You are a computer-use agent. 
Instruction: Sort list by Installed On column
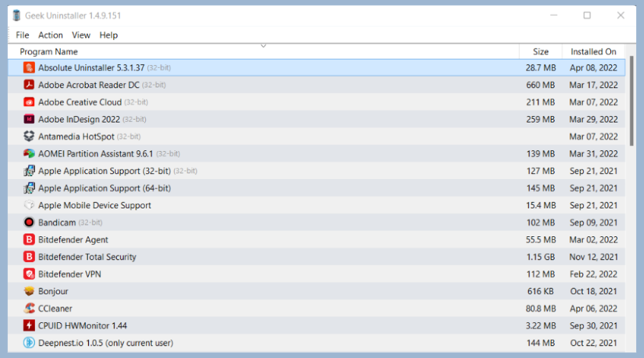[x=593, y=52]
